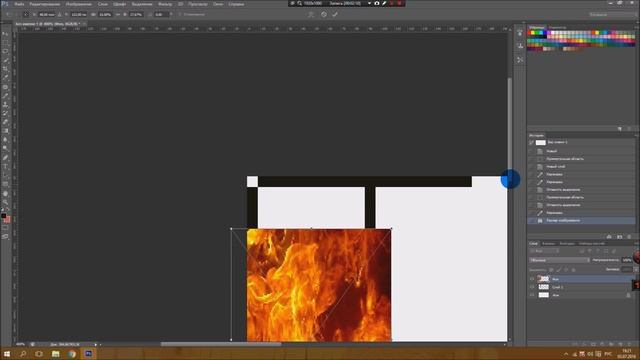
Task: Select the Слой 1 layer row
Action: (x=582, y=287)
